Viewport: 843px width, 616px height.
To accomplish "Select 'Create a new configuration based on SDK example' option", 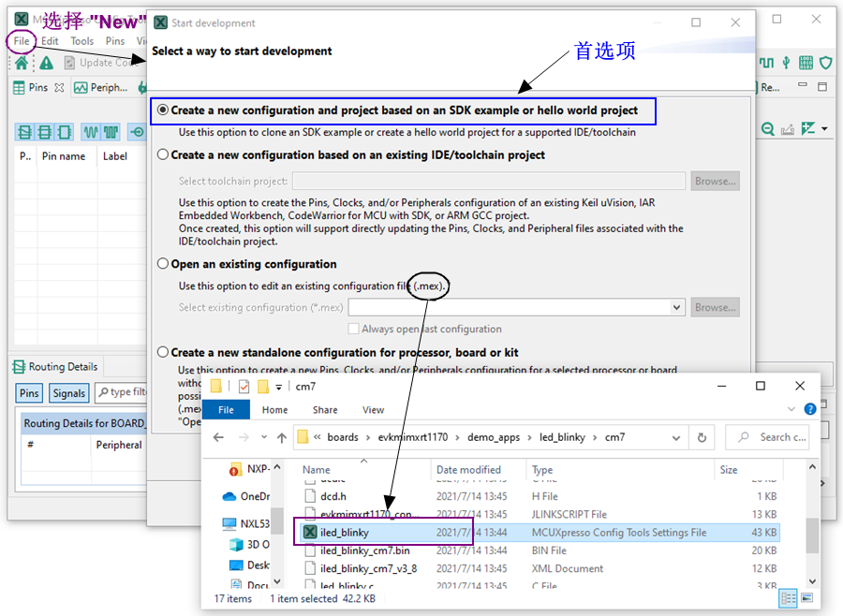I will click(x=163, y=110).
